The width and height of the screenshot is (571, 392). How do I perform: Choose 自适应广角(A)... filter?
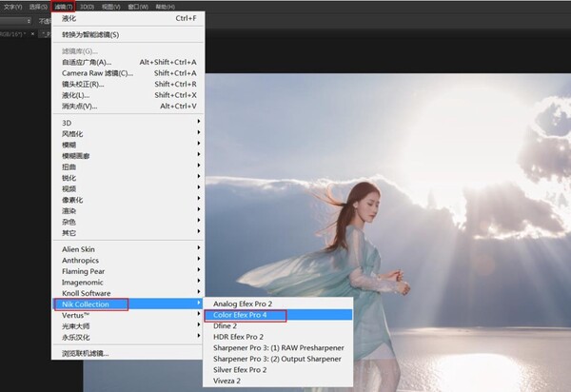tap(128, 62)
